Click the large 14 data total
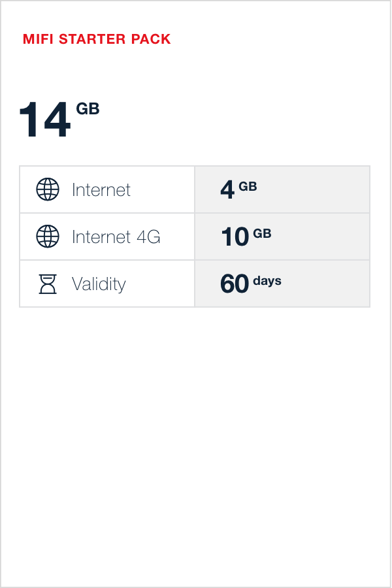This screenshot has height=588, width=392. 44,120
